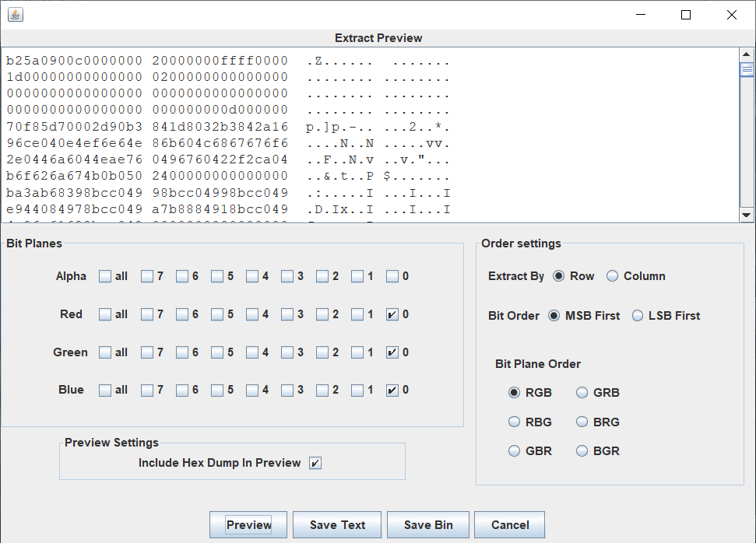Select BRG bit plane order

tap(582, 422)
